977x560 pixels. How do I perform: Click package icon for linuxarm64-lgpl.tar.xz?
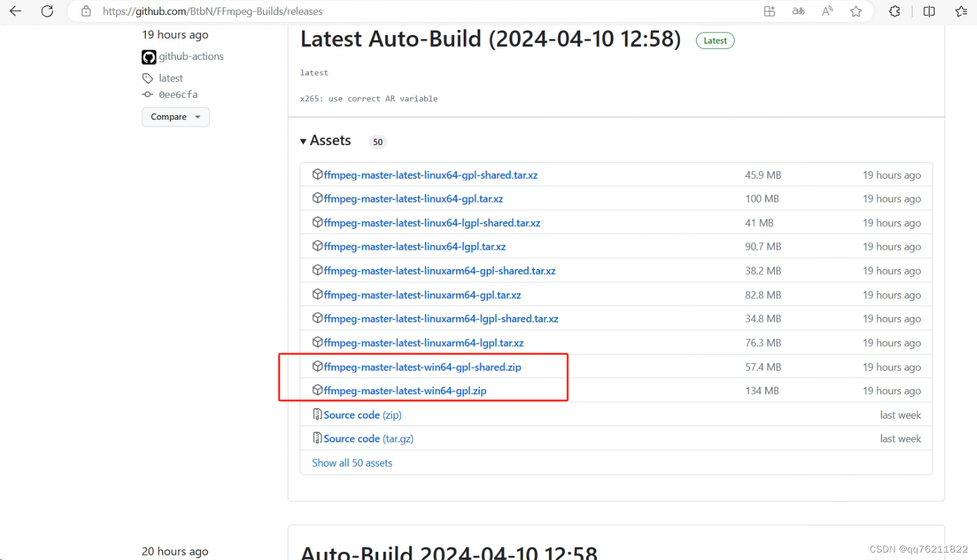(x=317, y=342)
